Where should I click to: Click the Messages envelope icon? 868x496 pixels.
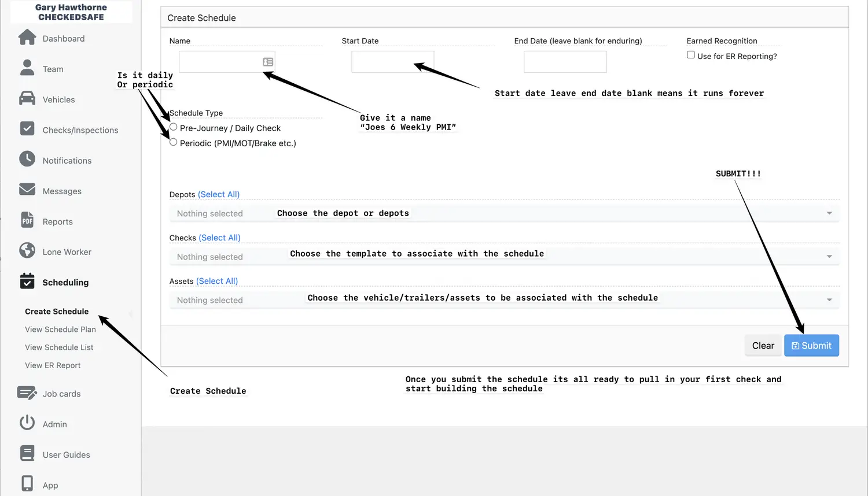pos(27,190)
